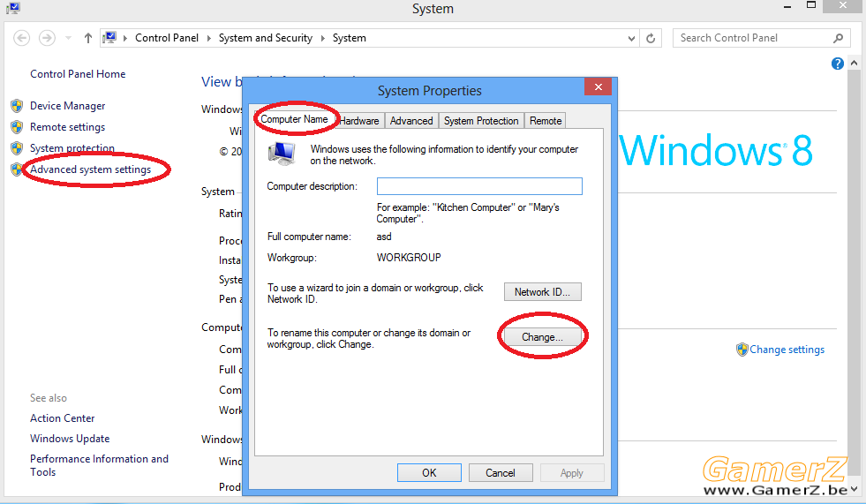Click the WORKGROUP text value
The height and width of the screenshot is (504, 866).
coord(409,258)
